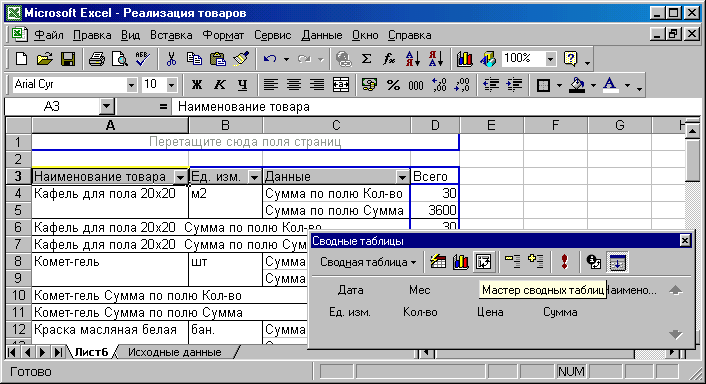
Task: Create a new workbook with New icon
Action: [21, 59]
